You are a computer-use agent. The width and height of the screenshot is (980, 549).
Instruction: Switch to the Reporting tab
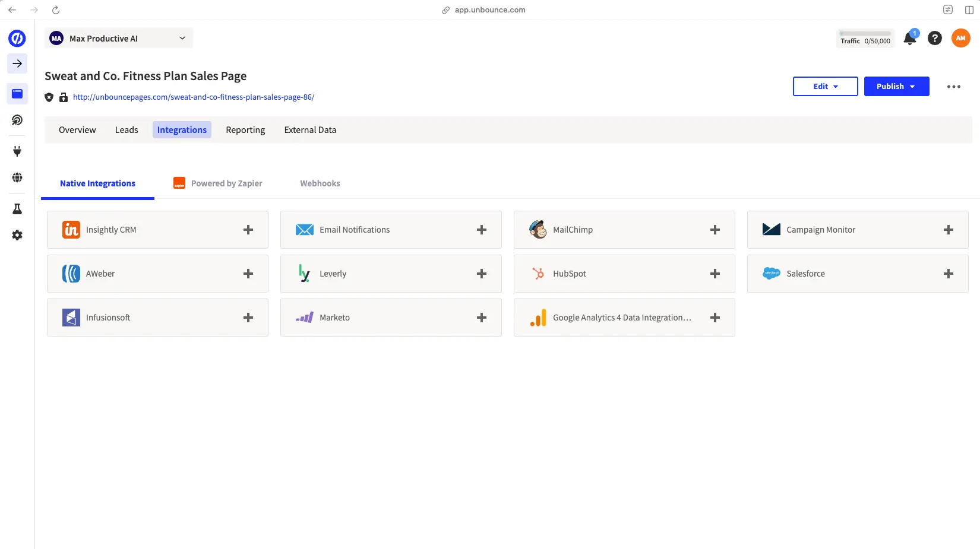point(245,129)
